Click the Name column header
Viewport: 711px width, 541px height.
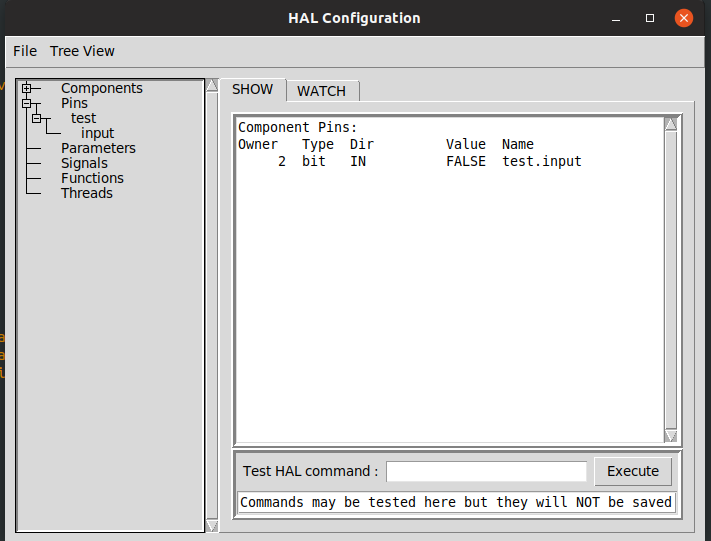coord(518,144)
